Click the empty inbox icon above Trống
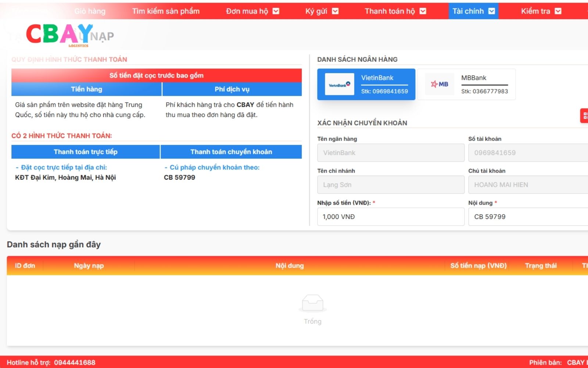The image size is (588, 368). point(312,303)
